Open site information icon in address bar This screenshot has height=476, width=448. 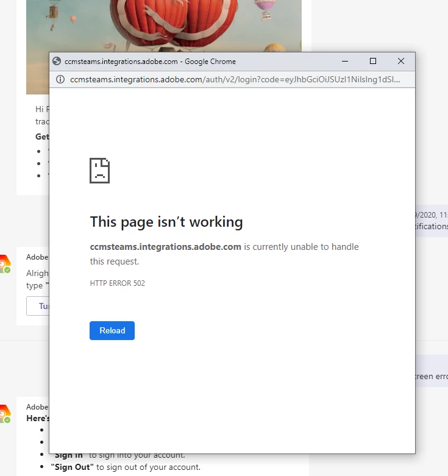click(x=60, y=79)
